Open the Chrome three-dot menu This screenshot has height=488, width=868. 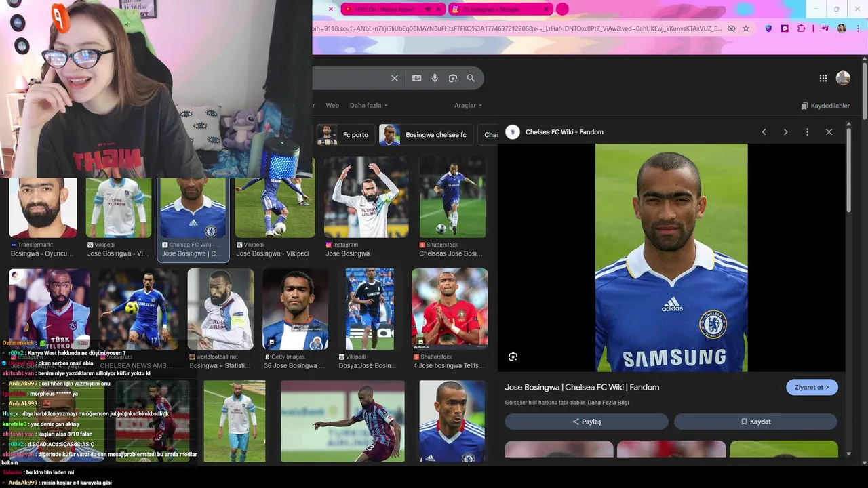(856, 28)
